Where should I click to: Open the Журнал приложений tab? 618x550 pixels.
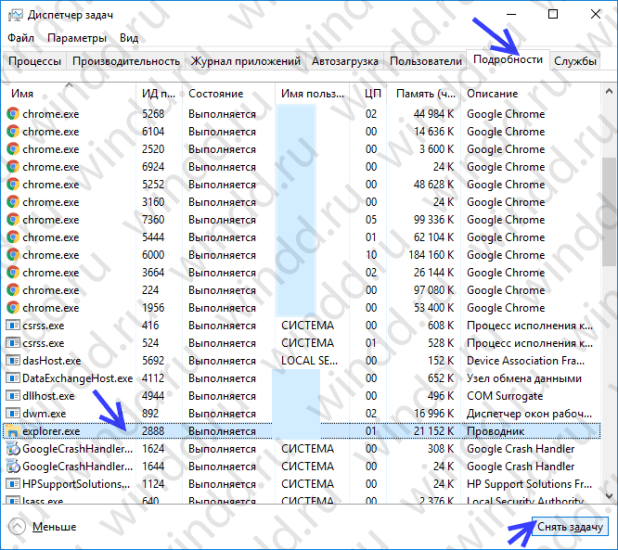pyautogui.click(x=246, y=61)
